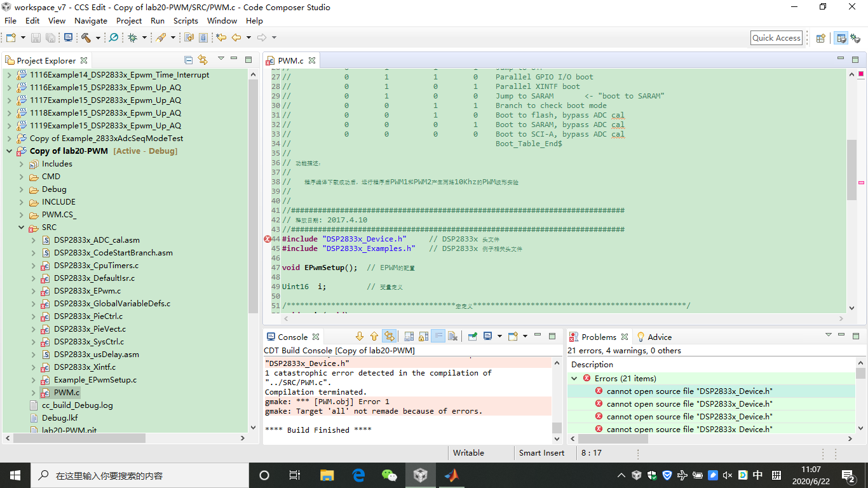Open the Build hammer dropdown arrow
Image resolution: width=868 pixels, height=488 pixels.
click(x=98, y=38)
